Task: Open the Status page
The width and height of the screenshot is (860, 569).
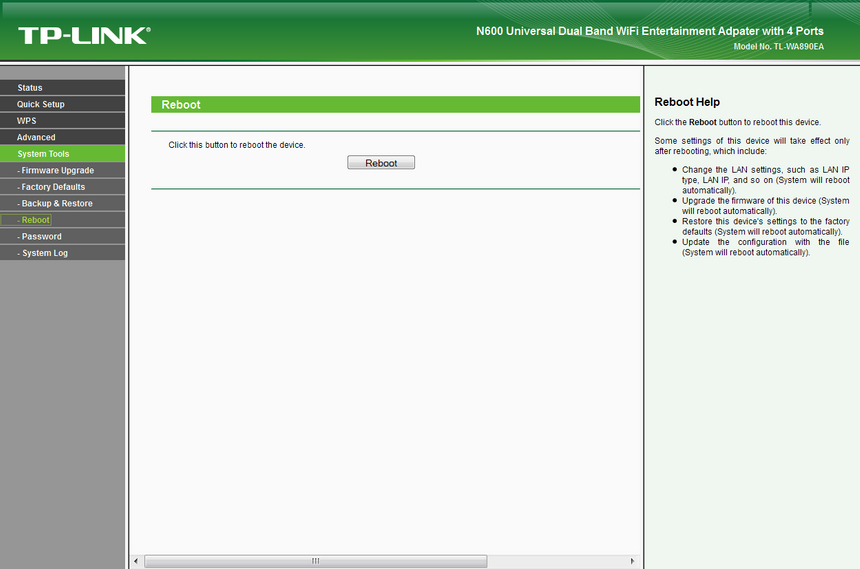Action: (x=30, y=88)
